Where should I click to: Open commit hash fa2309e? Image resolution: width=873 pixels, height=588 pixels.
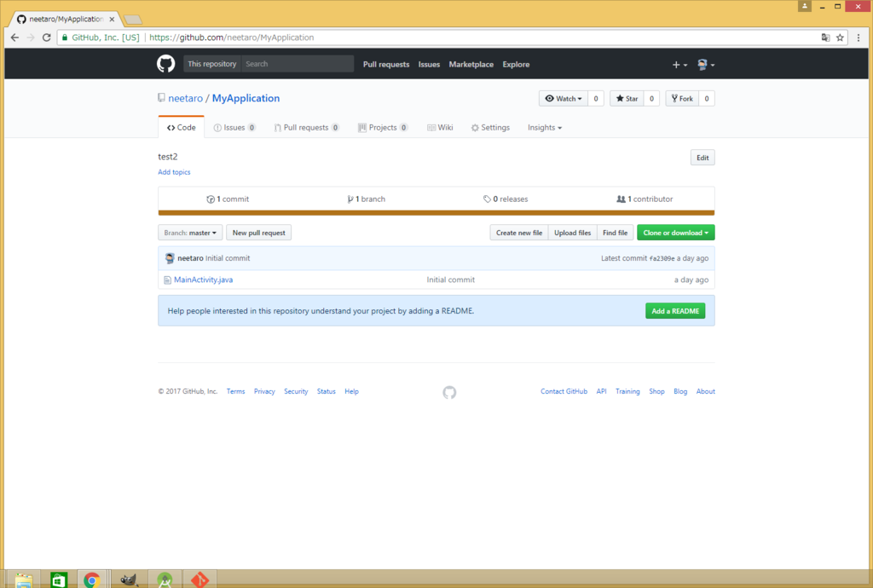click(x=662, y=259)
